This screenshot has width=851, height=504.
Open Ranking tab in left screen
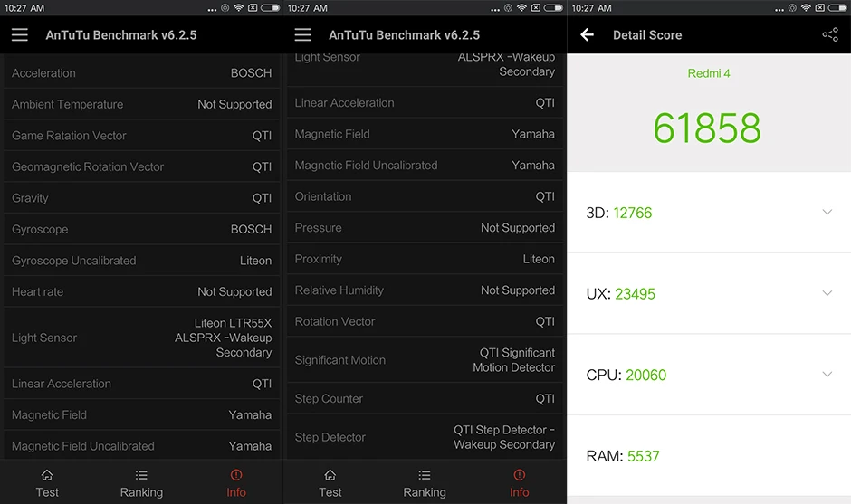(141, 483)
